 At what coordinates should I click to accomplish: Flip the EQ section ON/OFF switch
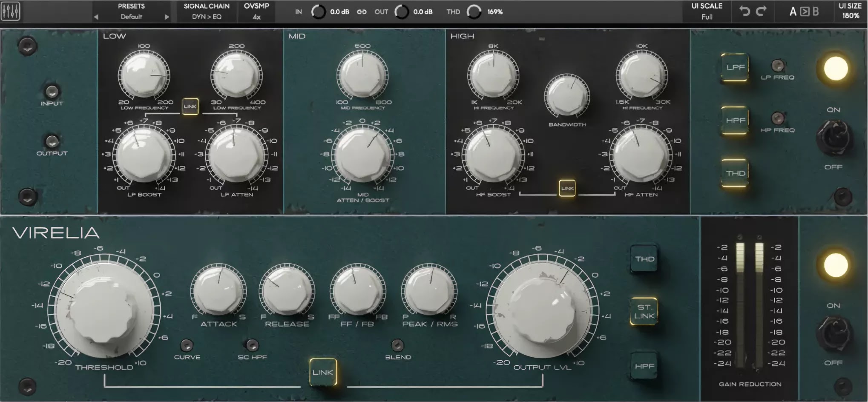pos(834,138)
